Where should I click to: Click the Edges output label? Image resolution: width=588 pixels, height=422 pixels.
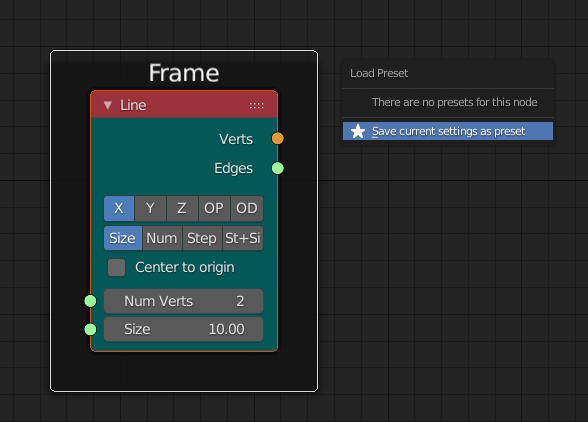(233, 168)
